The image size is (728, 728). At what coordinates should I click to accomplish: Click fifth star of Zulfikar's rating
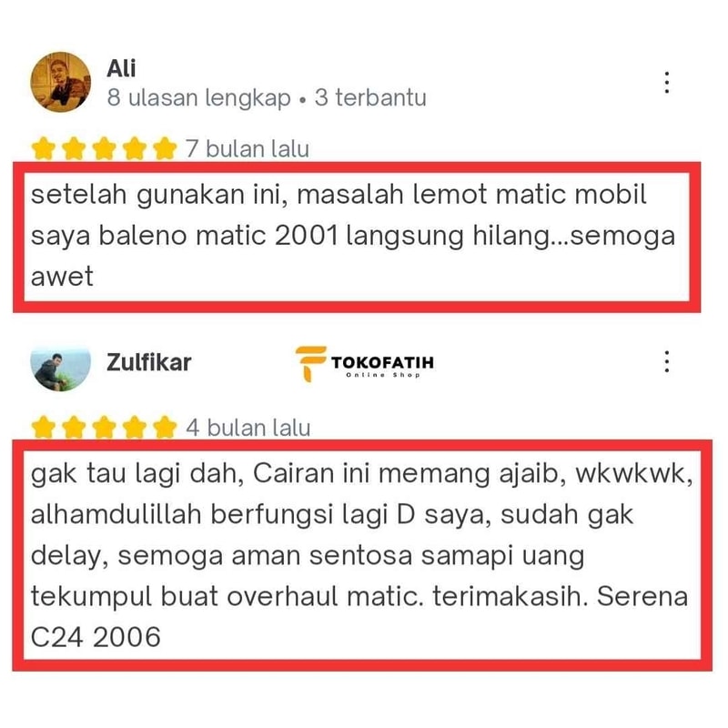point(165,427)
